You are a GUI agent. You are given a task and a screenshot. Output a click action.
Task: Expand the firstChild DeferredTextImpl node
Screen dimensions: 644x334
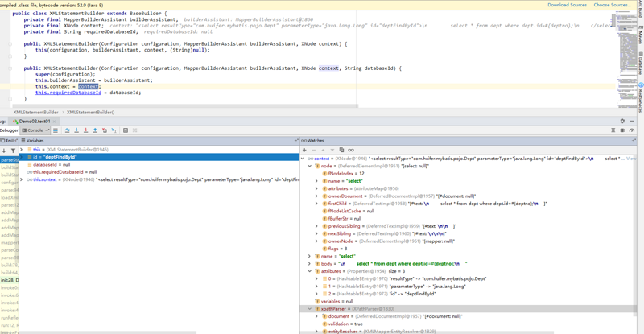click(x=316, y=204)
